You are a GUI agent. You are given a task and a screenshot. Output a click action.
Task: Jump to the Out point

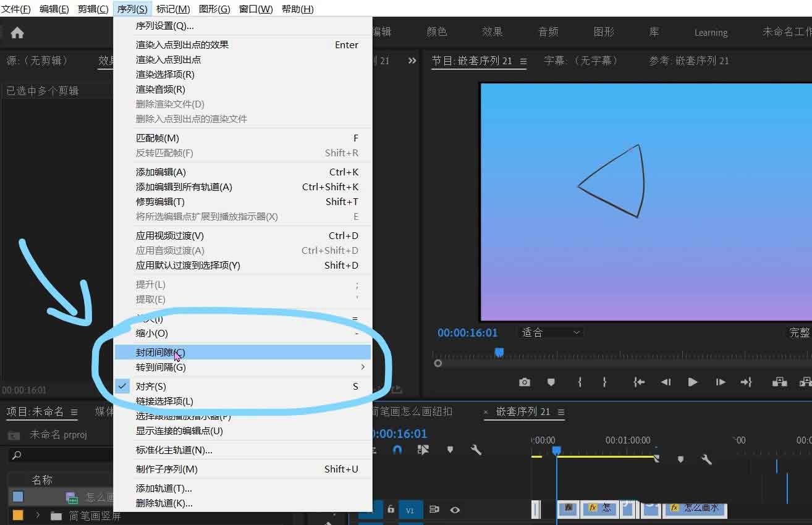click(746, 382)
